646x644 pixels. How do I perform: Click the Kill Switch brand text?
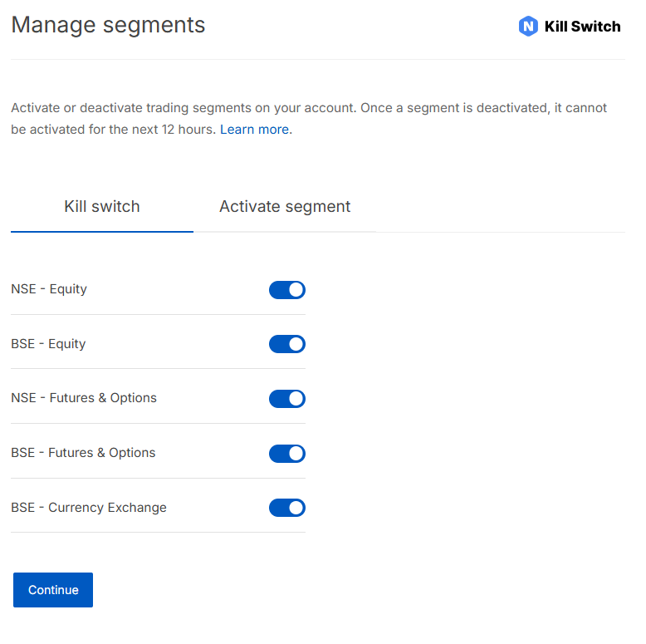[x=582, y=27]
